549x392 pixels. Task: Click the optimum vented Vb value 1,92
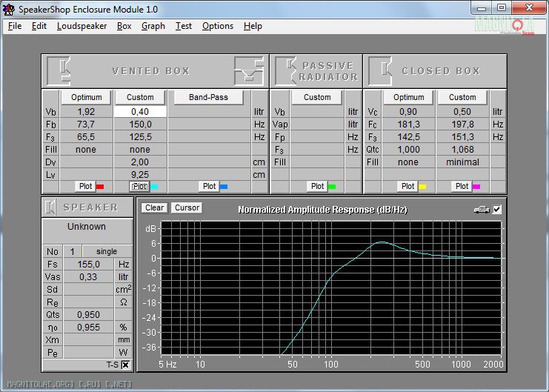pyautogui.click(x=86, y=112)
